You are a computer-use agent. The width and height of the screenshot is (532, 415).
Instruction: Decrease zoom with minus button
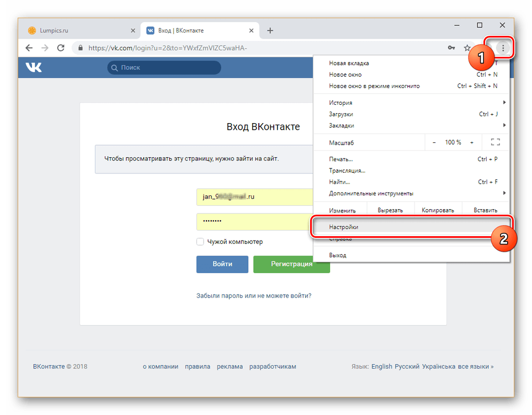pos(434,142)
